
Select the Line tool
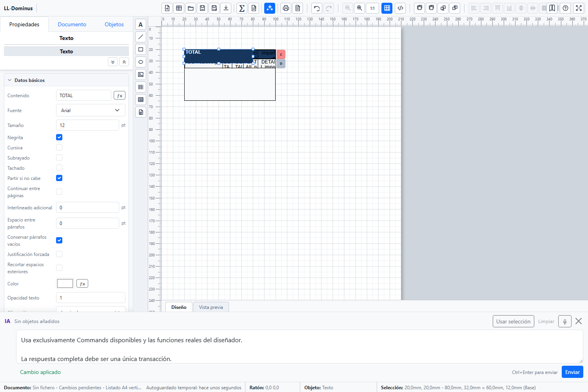141,37
